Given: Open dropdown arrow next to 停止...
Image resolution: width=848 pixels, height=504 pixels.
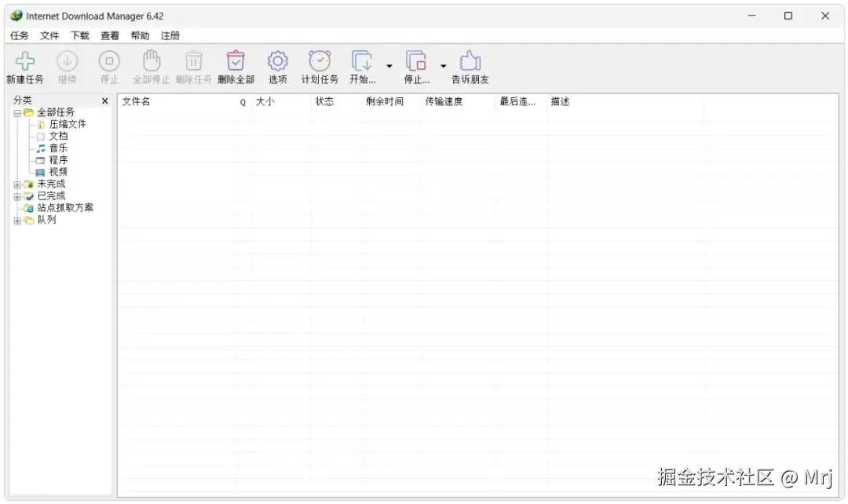Looking at the screenshot, I should (444, 66).
